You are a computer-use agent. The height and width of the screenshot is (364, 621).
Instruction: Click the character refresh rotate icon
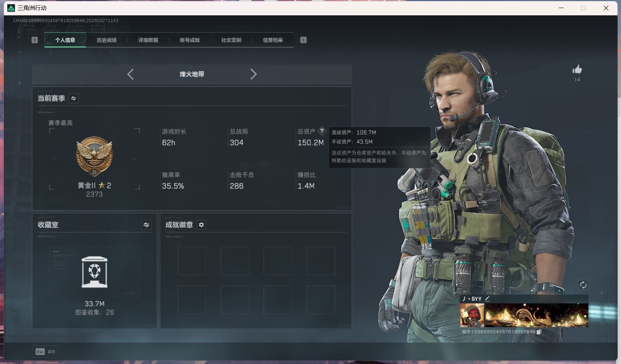583,285
